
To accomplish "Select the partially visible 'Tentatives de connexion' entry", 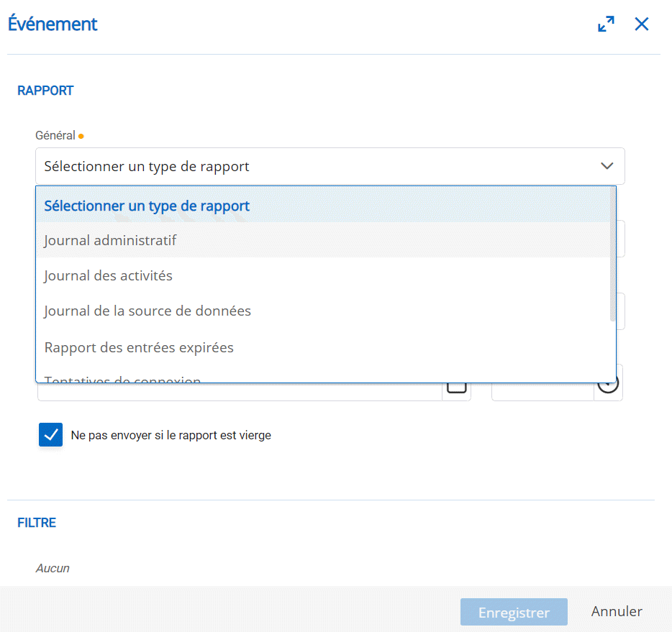I will click(122, 378).
